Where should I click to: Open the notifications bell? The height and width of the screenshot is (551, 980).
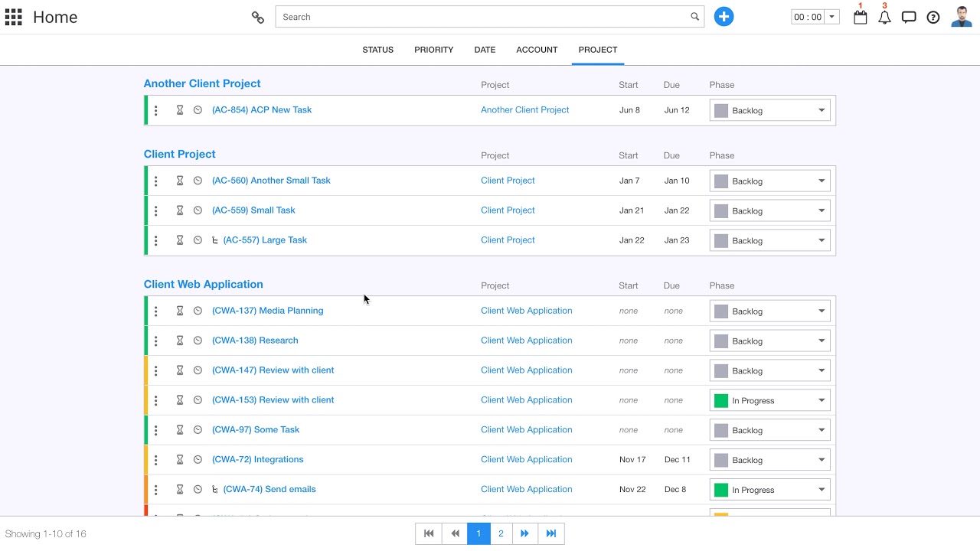pos(884,18)
